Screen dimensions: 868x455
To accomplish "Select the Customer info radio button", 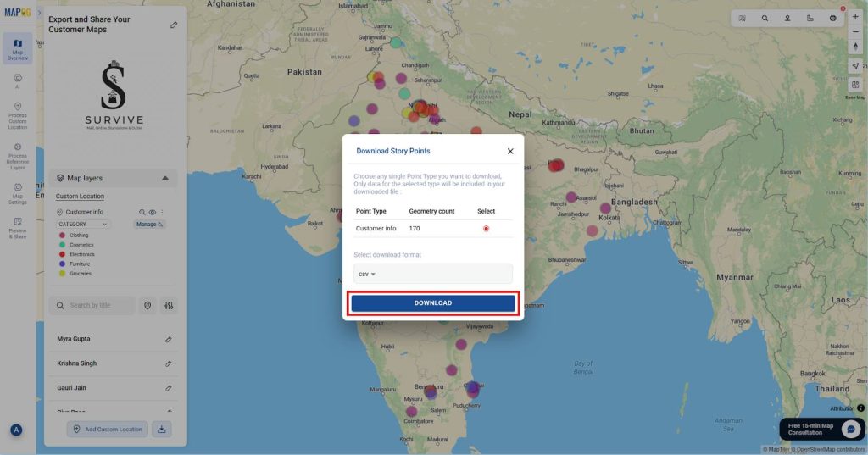I will (x=486, y=229).
